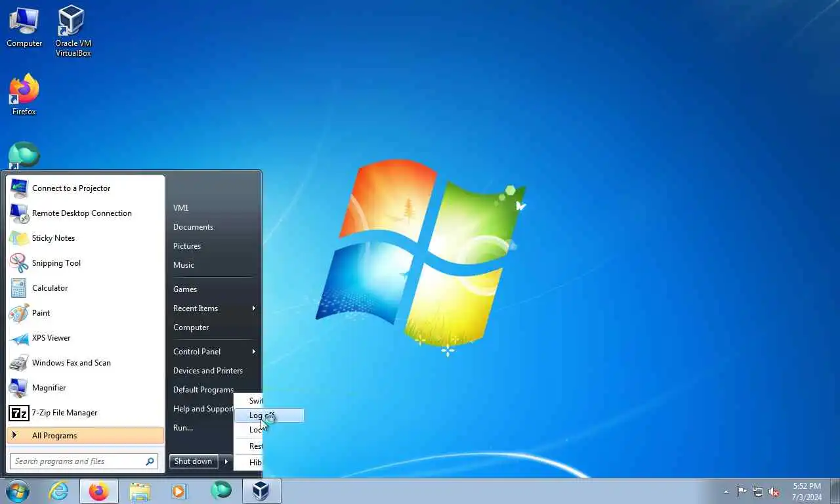Open Remote Desktop Connection
Viewport: 840px width, 504px height.
pyautogui.click(x=85, y=213)
